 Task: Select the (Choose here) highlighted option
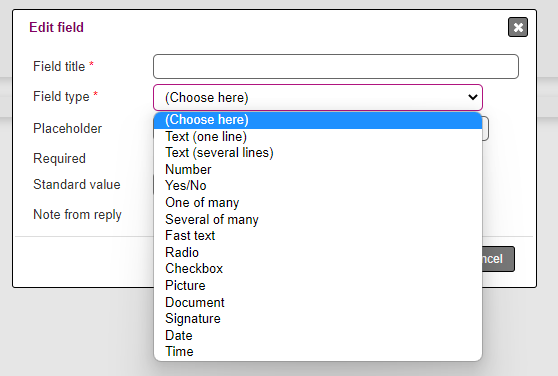pos(318,120)
